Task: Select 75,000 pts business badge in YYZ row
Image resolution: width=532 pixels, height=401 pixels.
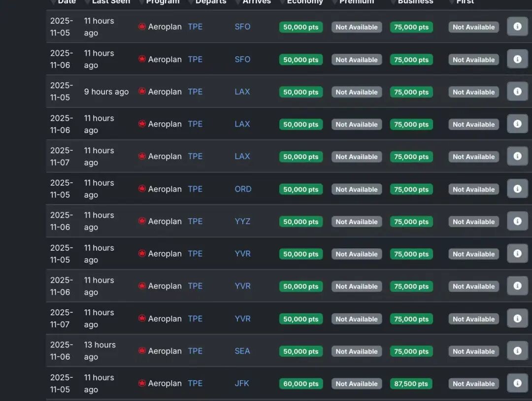Action: coord(411,222)
